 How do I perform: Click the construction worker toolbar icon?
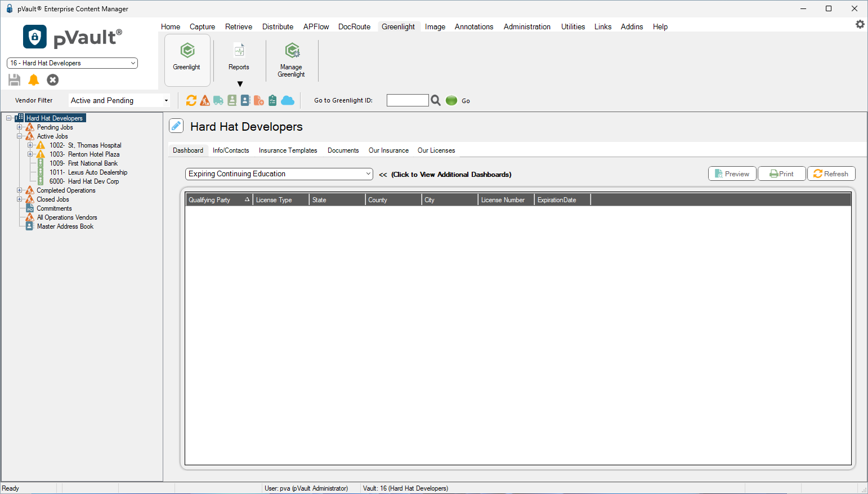[x=205, y=100]
